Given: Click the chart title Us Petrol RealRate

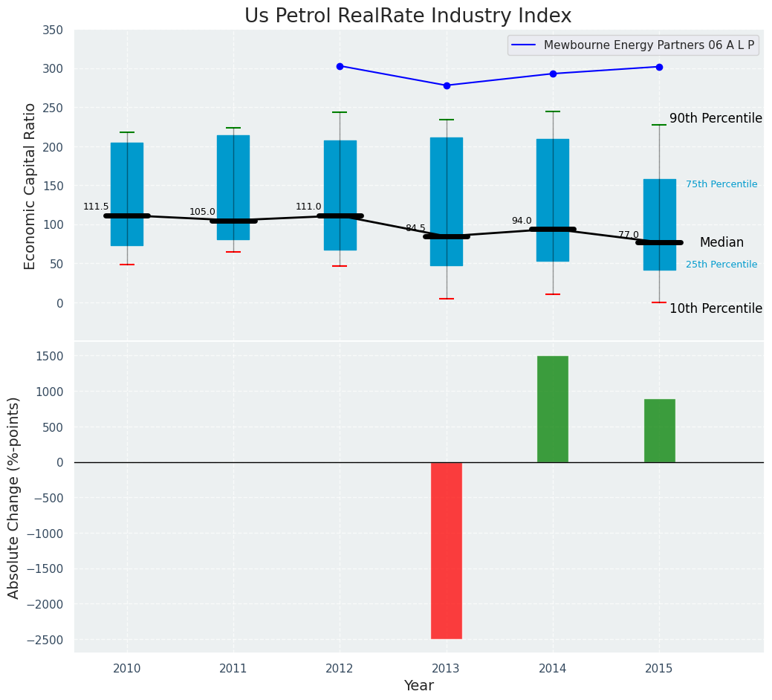Looking at the screenshot, I should coord(408,16).
